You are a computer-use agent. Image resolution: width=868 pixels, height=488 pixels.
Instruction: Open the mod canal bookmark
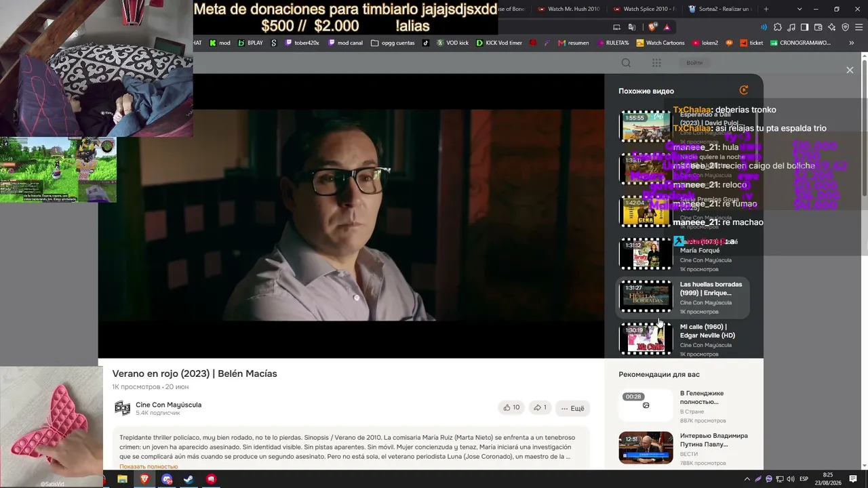click(345, 43)
